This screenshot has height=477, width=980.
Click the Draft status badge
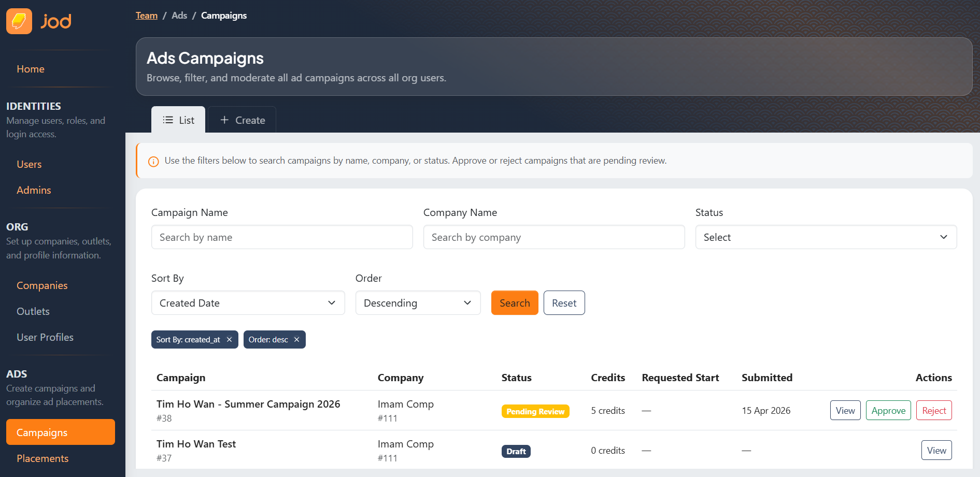(516, 452)
